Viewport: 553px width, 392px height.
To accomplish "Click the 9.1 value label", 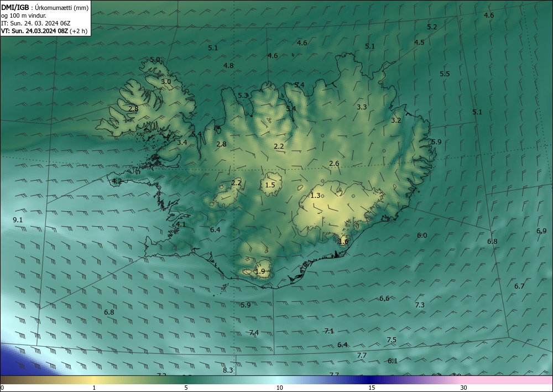I will (18, 219).
